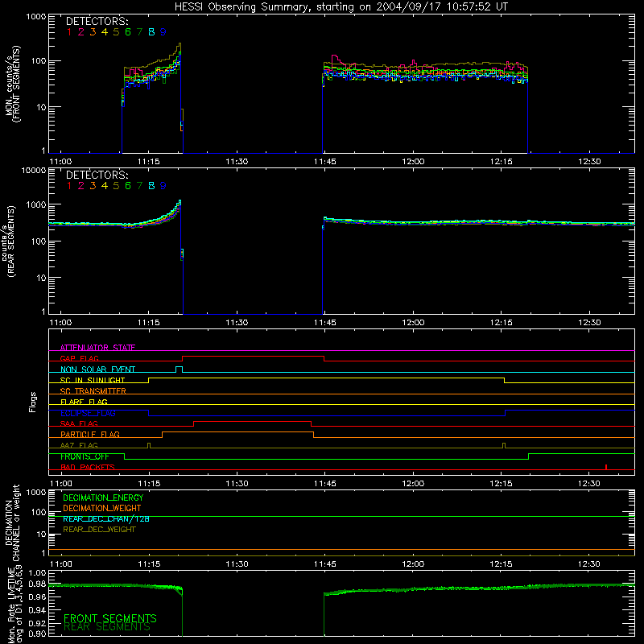
Task: Pick blue detector 9 in rear segments legend
Action: click(163, 186)
